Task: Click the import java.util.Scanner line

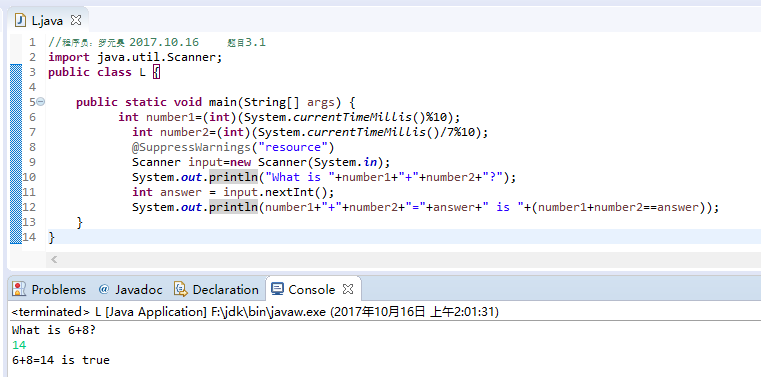Action: [x=135, y=57]
